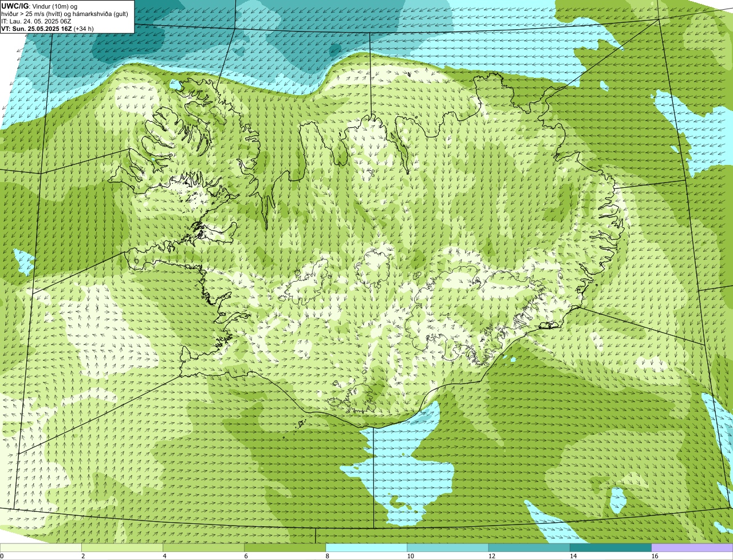Click the legend value '10'
The height and width of the screenshot is (560, 733).
coord(411,556)
